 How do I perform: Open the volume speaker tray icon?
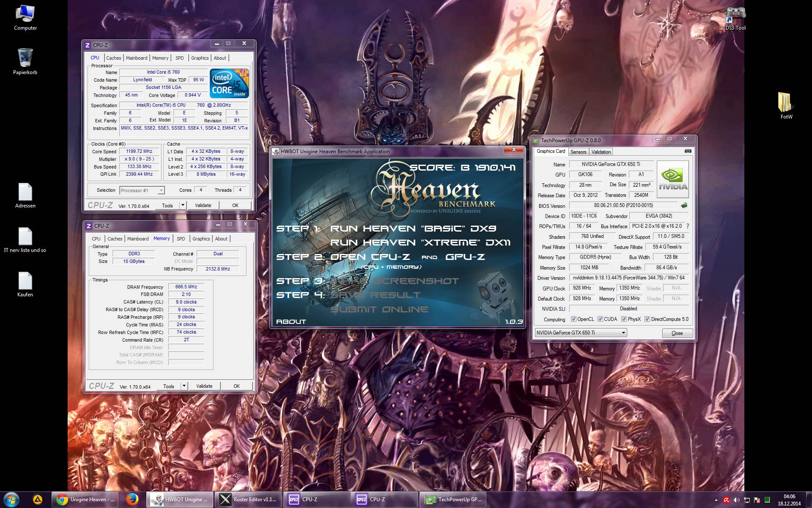coord(736,500)
